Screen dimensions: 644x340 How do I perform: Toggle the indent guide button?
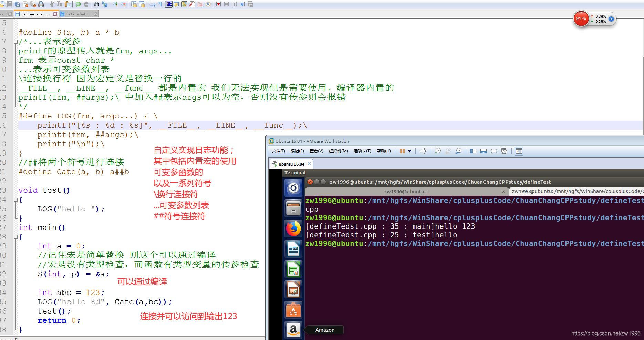[x=168, y=4]
